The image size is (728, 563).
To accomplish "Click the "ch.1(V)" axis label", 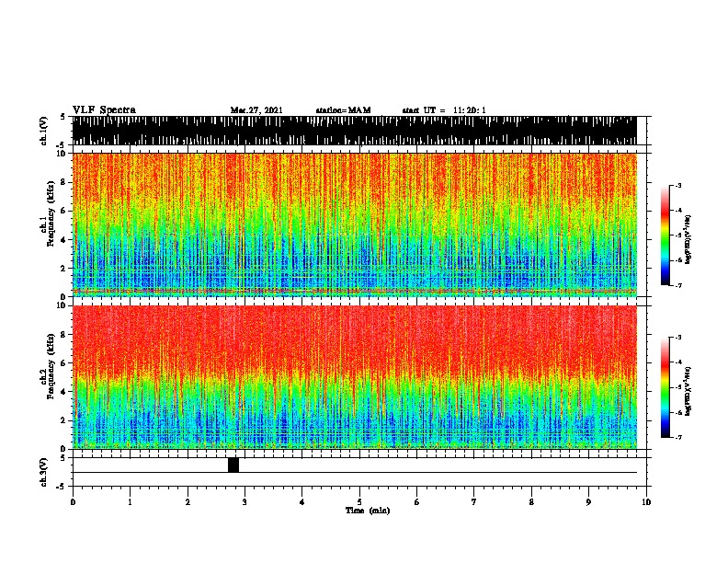I will click(x=43, y=131).
